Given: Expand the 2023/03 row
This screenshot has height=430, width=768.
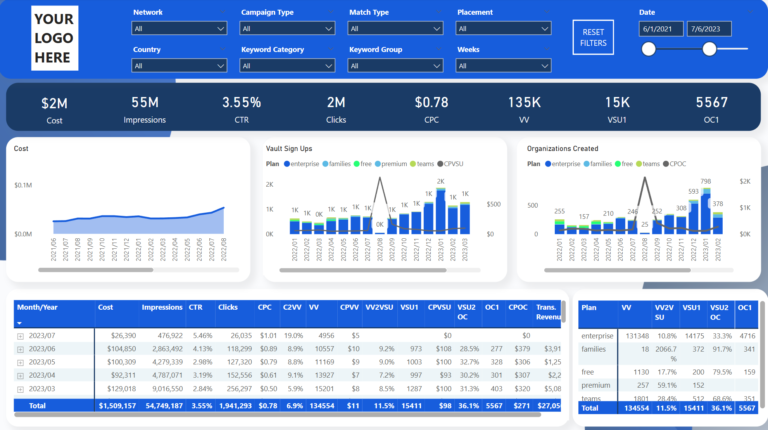Looking at the screenshot, I should 20,389.
